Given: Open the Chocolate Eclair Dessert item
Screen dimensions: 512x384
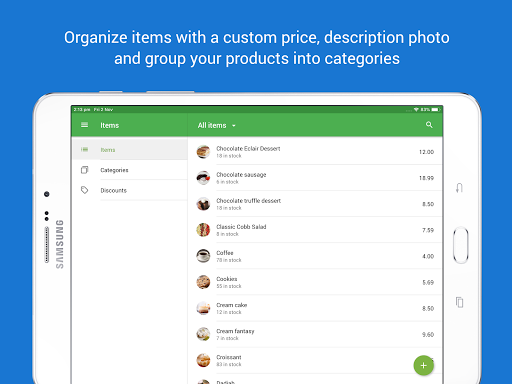Looking at the screenshot, I should pyautogui.click(x=315, y=152).
